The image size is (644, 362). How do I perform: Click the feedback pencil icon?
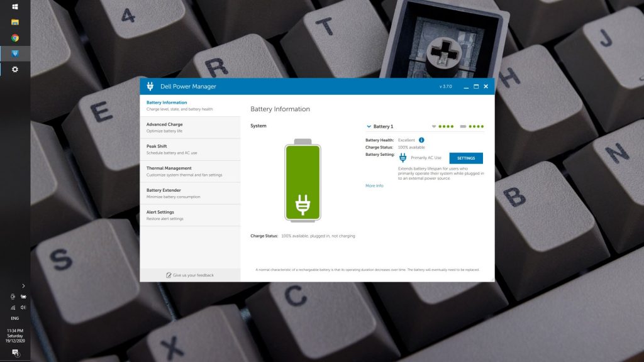pos(169,275)
